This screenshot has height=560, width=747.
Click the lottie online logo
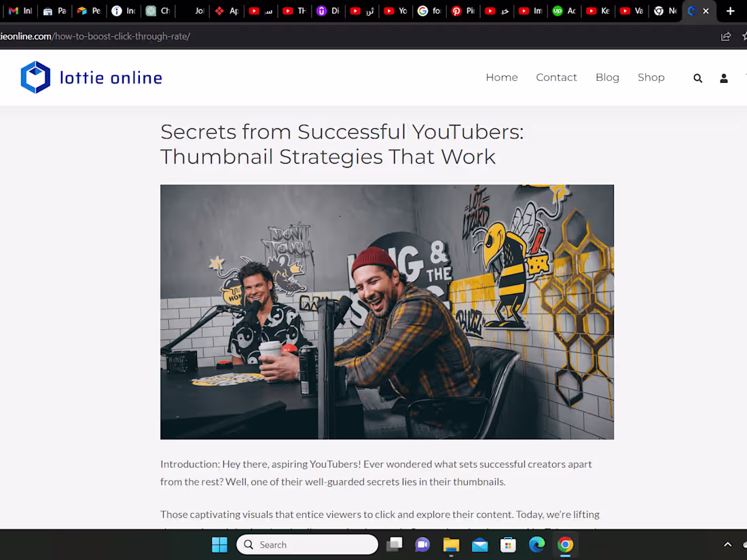(x=91, y=77)
